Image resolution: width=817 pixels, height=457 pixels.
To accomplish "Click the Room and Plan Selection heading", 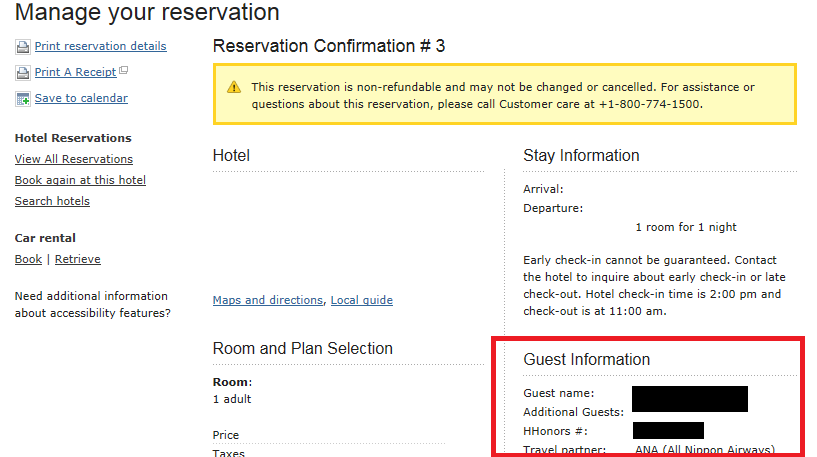I will coord(303,348).
